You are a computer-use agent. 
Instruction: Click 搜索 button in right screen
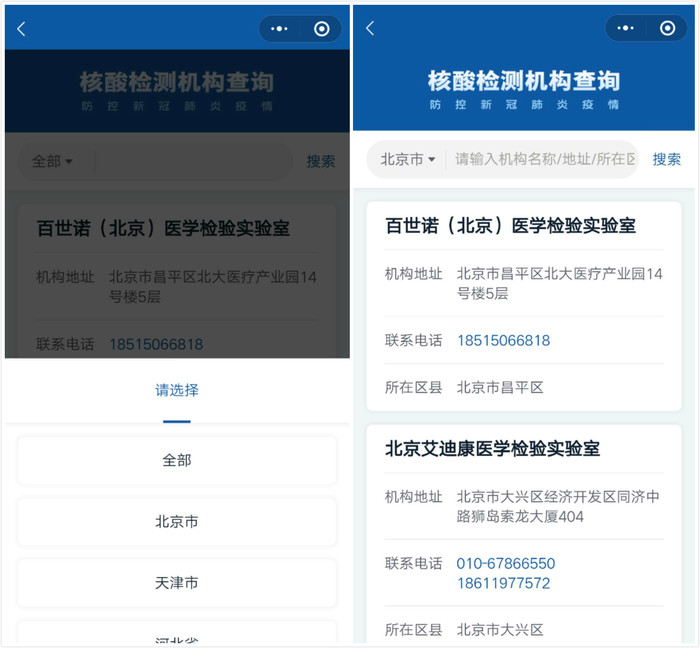coord(666,159)
